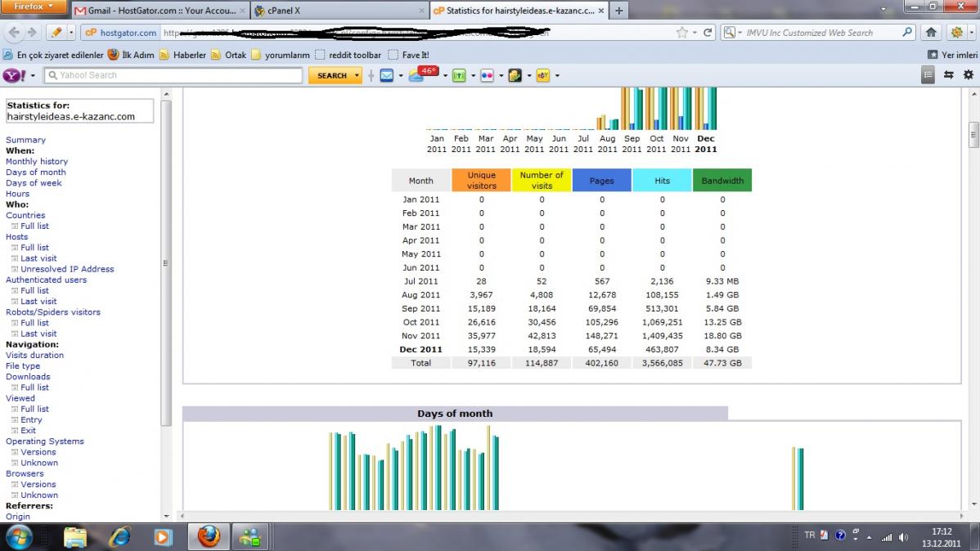Screen dimensions: 980x551
Task: Select the Statistics for hairstyleideas tab
Action: point(519,11)
